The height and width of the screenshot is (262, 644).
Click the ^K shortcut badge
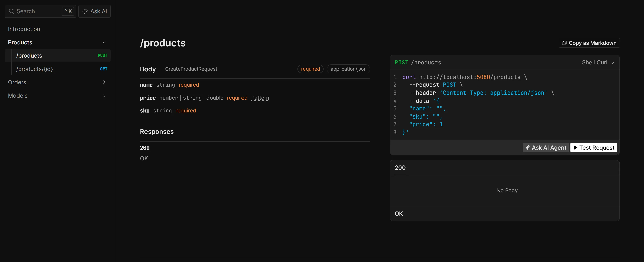tap(68, 11)
